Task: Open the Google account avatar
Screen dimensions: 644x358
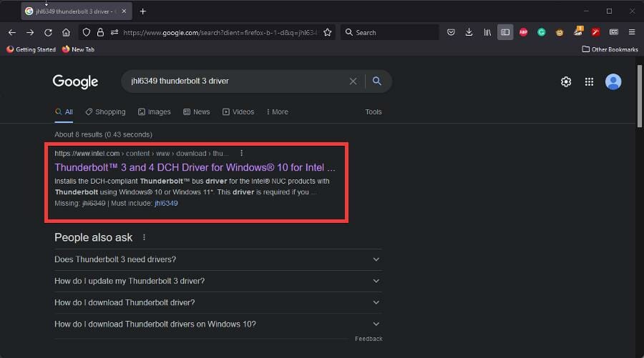Action: click(x=613, y=81)
